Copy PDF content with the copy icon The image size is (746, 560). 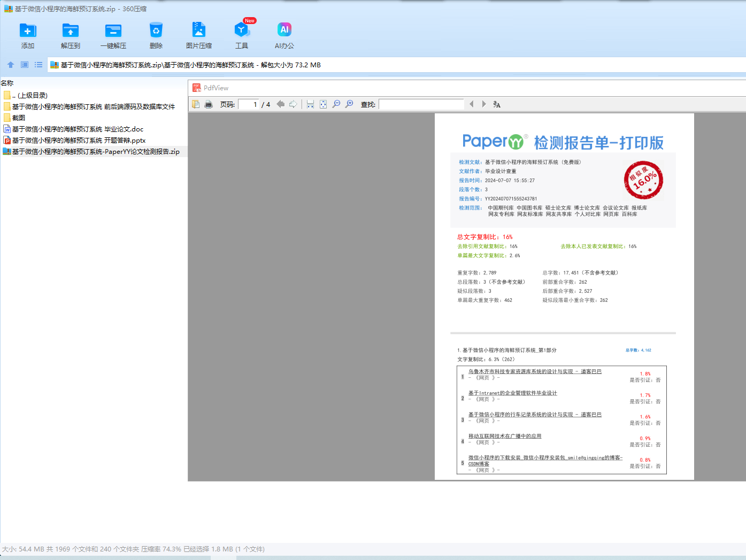click(196, 104)
